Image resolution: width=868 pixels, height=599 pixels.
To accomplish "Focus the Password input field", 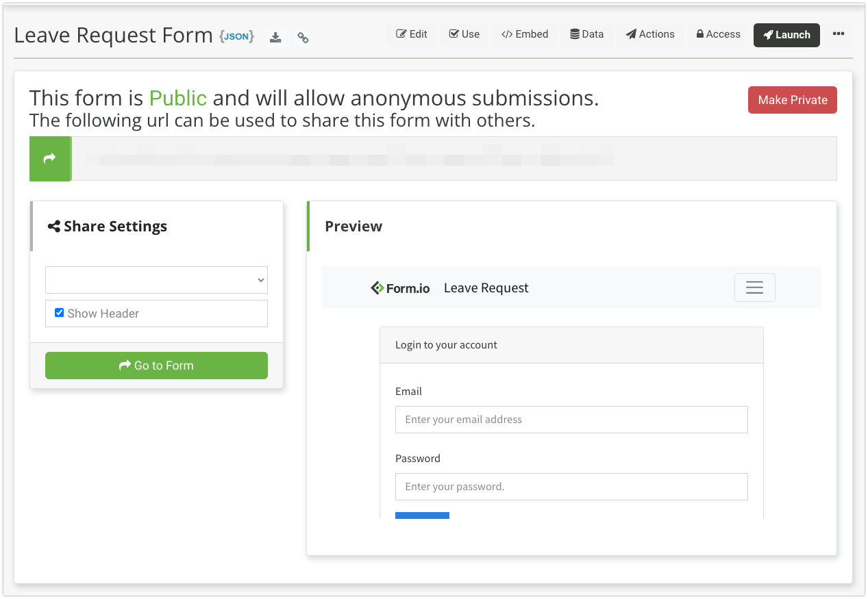I will coord(571,487).
